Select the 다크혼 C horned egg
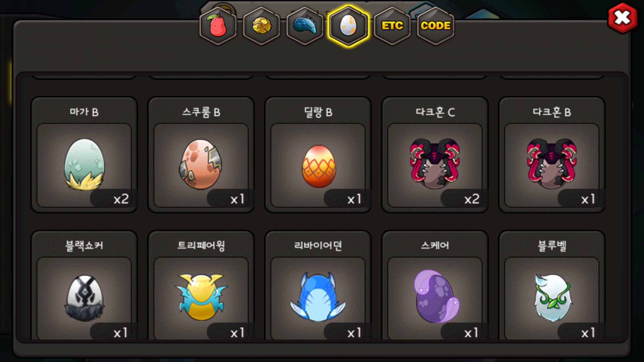 tap(435, 164)
